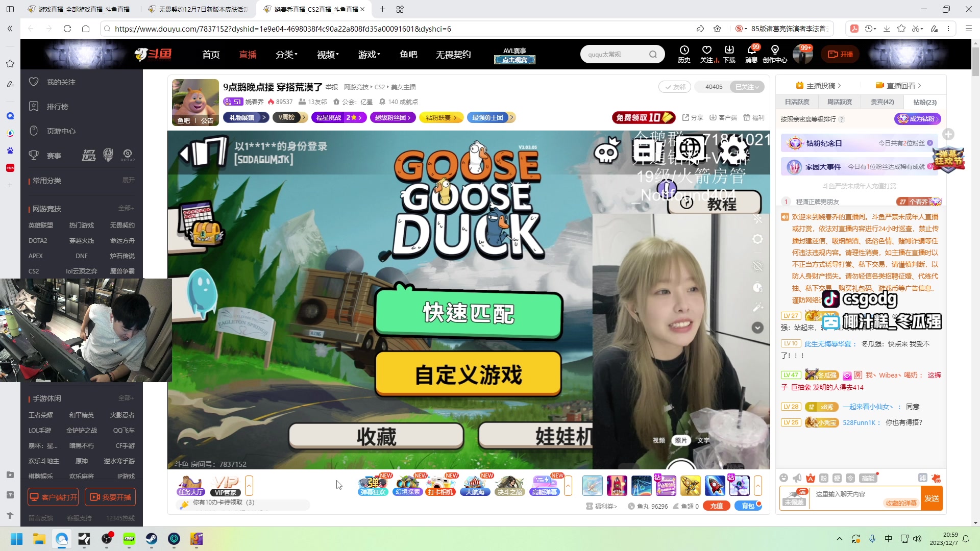Open the 已关注 followed dropdown
This screenshot has width=980, height=551.
747,87
